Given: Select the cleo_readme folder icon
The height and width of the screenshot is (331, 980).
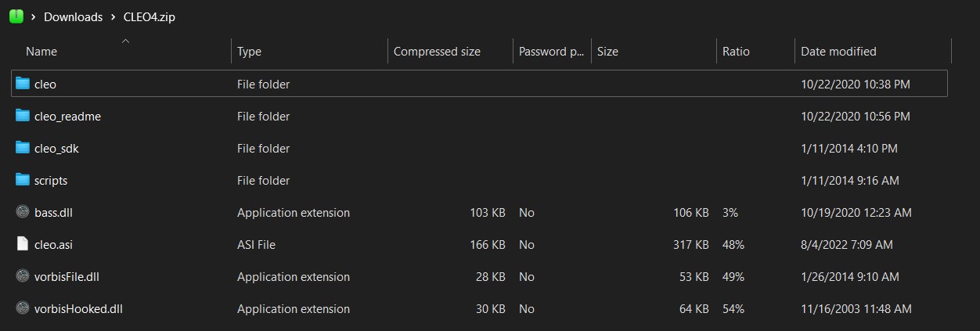Looking at the screenshot, I should coord(23,116).
